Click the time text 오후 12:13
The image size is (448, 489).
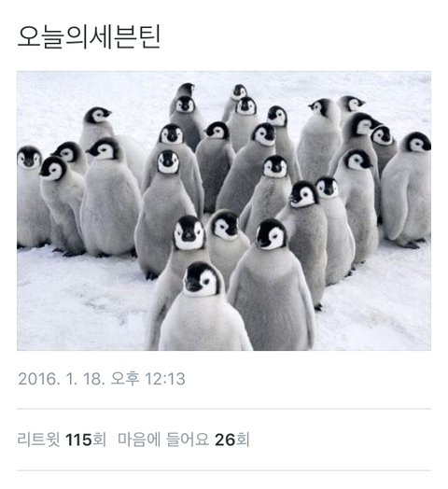point(147,379)
